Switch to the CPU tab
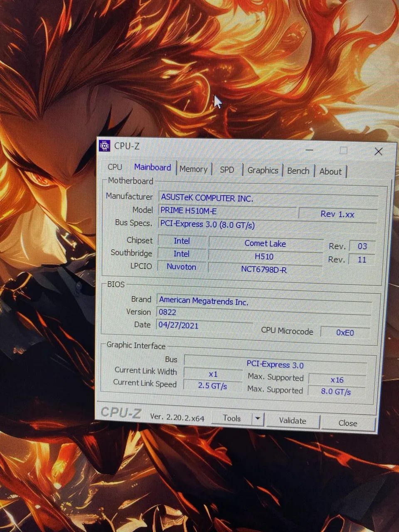399x532 pixels. 115,167
